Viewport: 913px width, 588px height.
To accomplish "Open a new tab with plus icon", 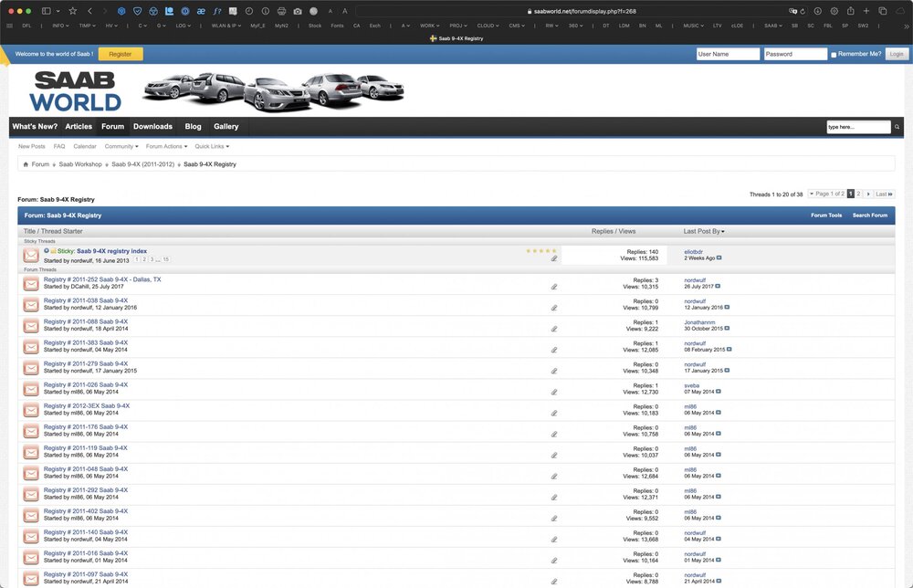I will pyautogui.click(x=866, y=11).
